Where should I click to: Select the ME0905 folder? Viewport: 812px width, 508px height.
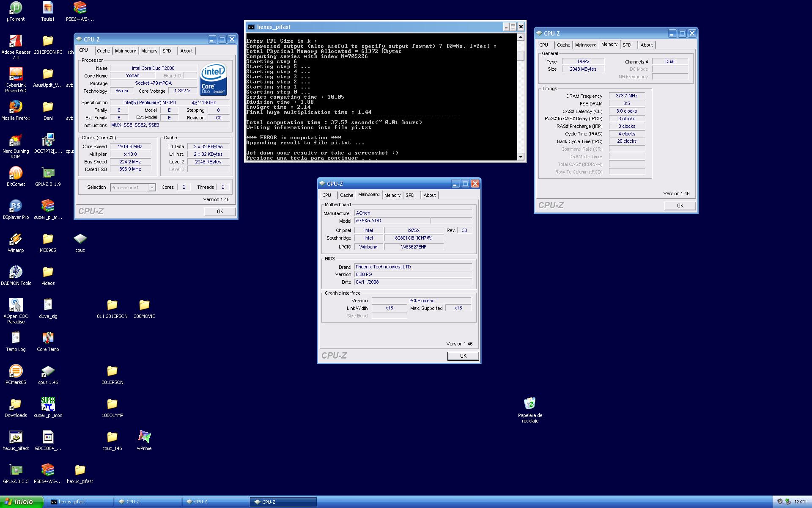(x=48, y=242)
